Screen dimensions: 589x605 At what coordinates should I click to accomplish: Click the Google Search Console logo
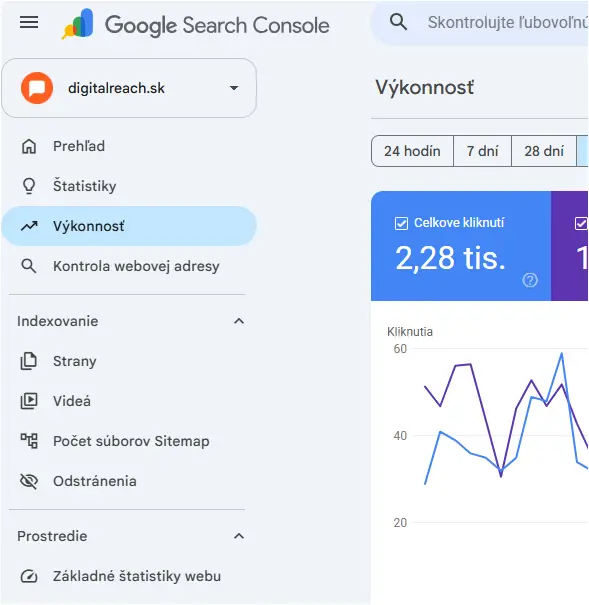coord(196,24)
